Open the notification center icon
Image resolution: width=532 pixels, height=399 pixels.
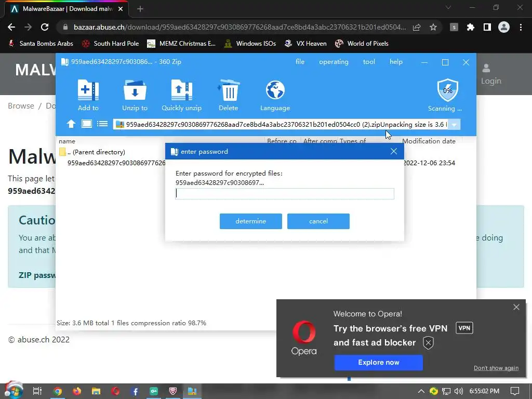(515, 391)
